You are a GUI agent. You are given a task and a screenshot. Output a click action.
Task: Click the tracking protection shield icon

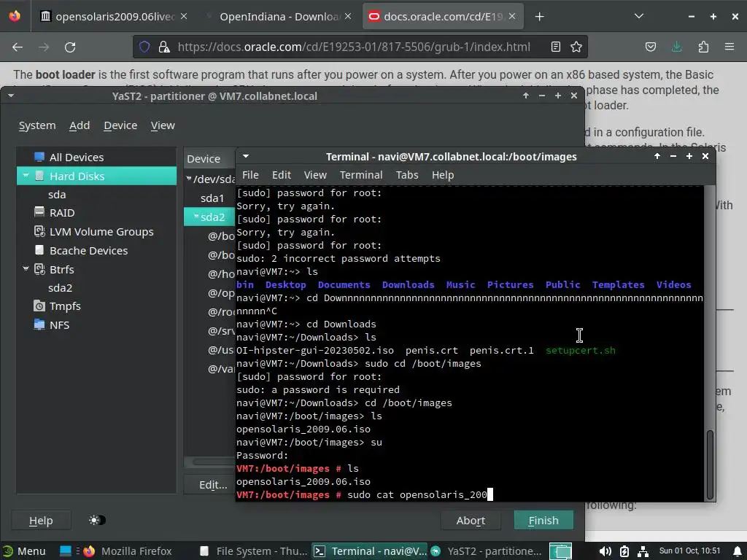click(x=144, y=47)
